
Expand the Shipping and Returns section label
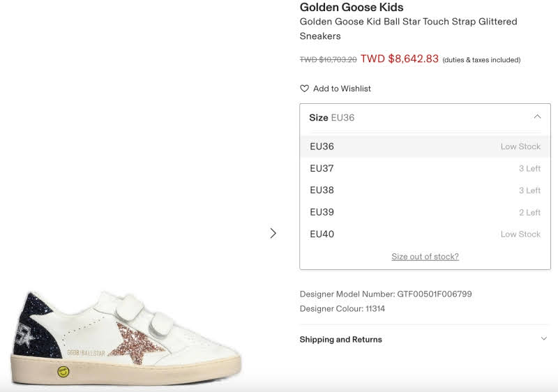click(x=341, y=340)
